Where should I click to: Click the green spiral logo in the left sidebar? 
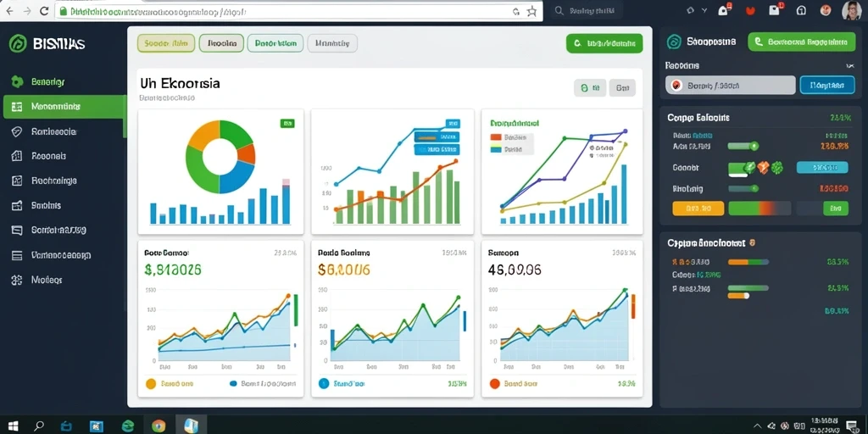[x=18, y=44]
